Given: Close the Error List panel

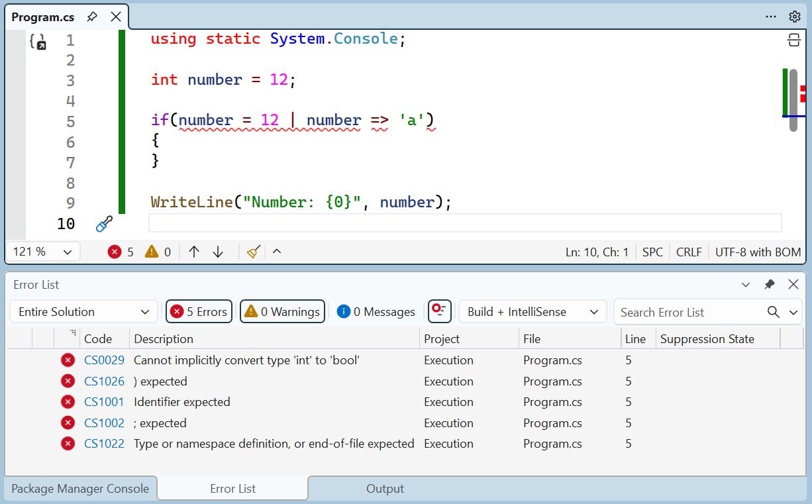Looking at the screenshot, I should click(x=793, y=285).
